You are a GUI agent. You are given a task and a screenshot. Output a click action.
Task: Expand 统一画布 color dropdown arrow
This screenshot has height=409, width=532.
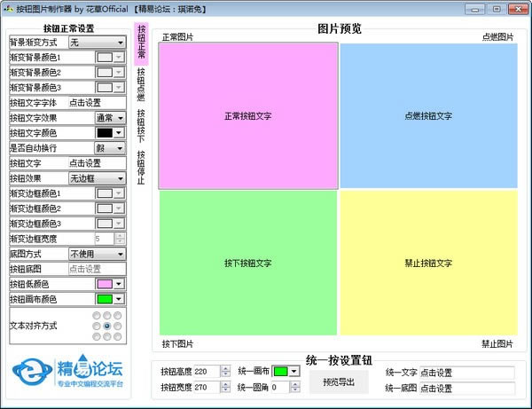(294, 372)
